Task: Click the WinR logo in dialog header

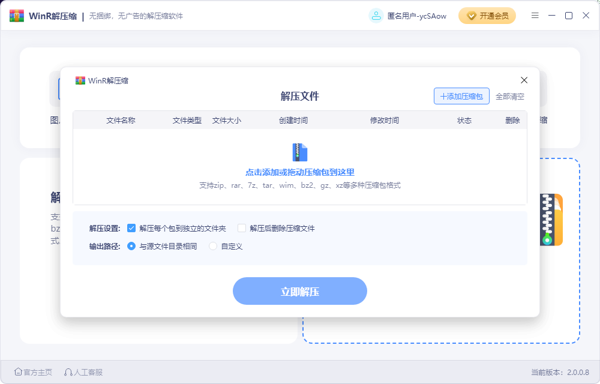Action: coord(80,80)
